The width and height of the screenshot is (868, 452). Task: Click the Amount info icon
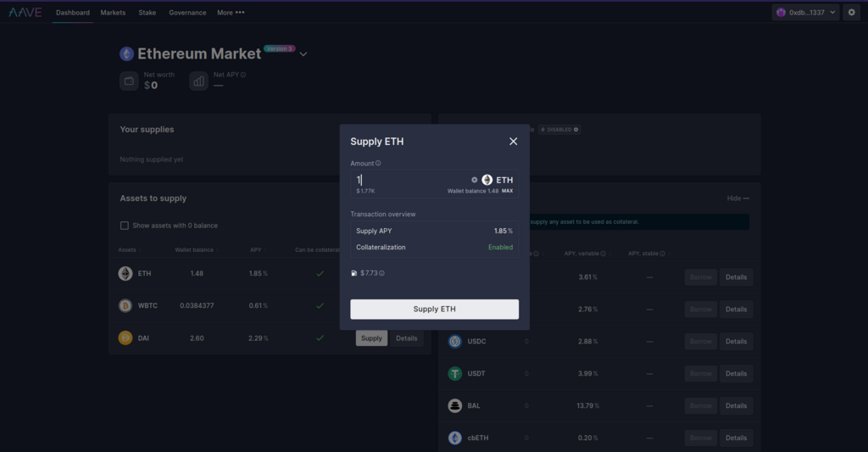coord(378,164)
